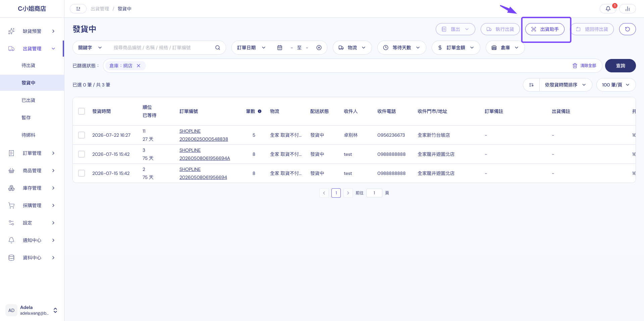Image resolution: width=644 pixels, height=321 pixels.
Task: Select 已出貨 in the sidebar
Action: click(32, 100)
